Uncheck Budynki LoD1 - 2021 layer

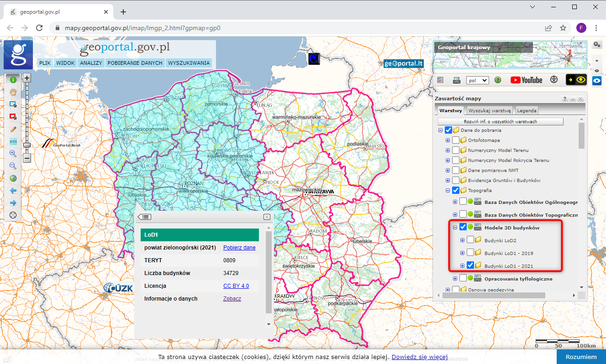pos(470,265)
